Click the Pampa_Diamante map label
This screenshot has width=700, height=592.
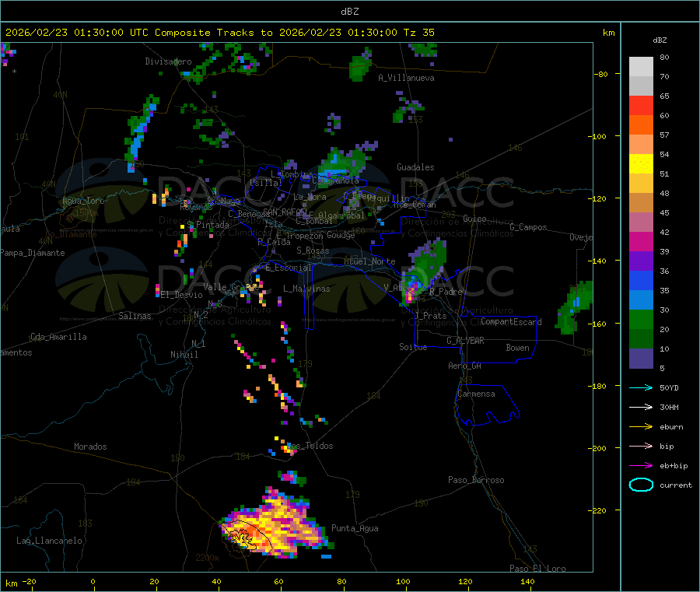(x=33, y=253)
